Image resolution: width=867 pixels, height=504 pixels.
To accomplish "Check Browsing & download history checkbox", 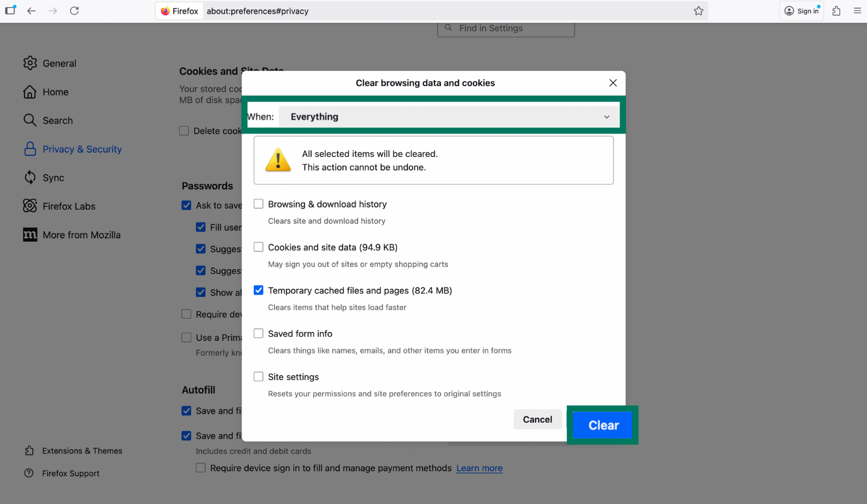I will click(259, 204).
